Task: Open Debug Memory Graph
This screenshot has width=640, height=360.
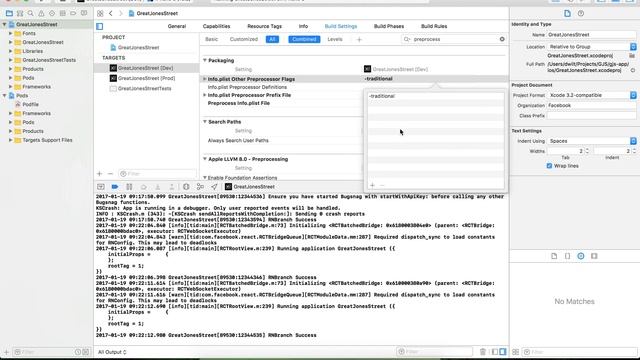Action: click(200, 187)
